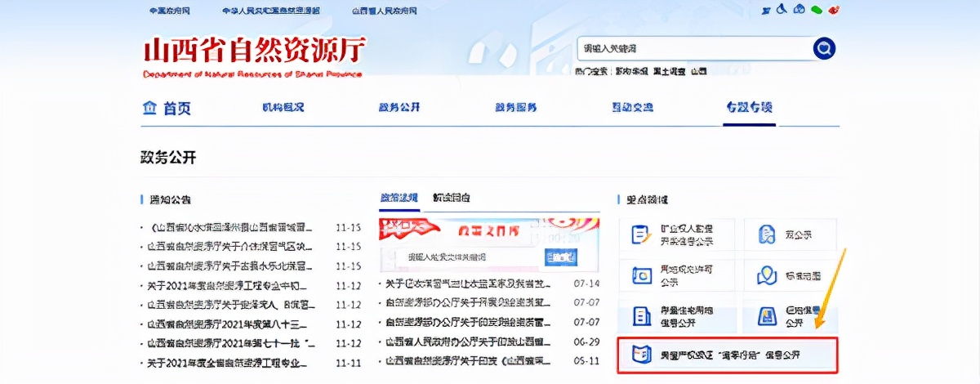Click the document-with-pen icon for 矿业权人 card
Viewport: 980px width, 384px height.
click(641, 235)
